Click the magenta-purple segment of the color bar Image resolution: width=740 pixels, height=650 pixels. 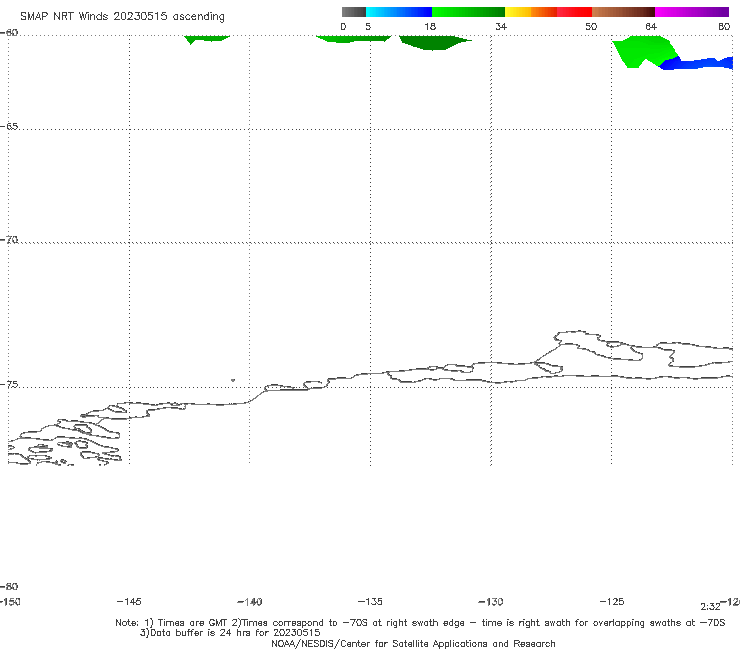point(692,12)
